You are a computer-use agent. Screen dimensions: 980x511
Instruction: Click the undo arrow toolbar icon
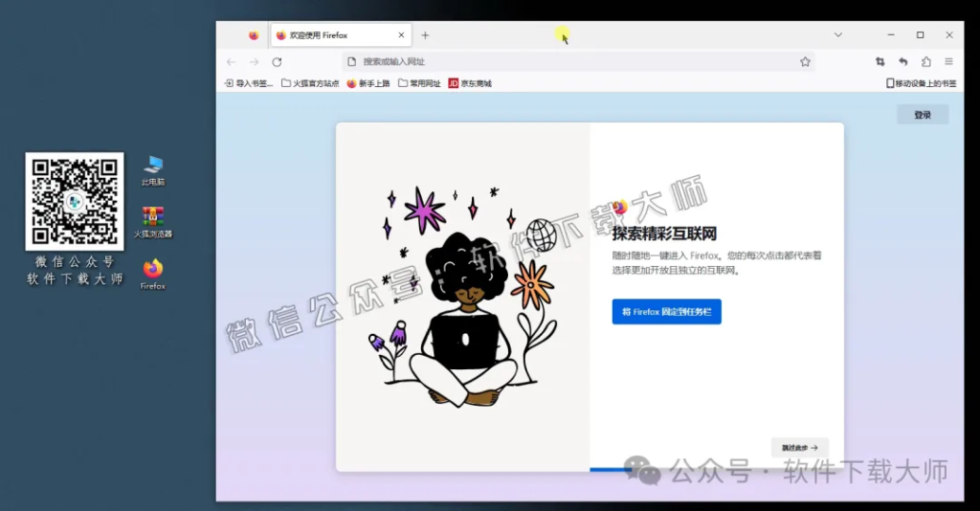[903, 61]
